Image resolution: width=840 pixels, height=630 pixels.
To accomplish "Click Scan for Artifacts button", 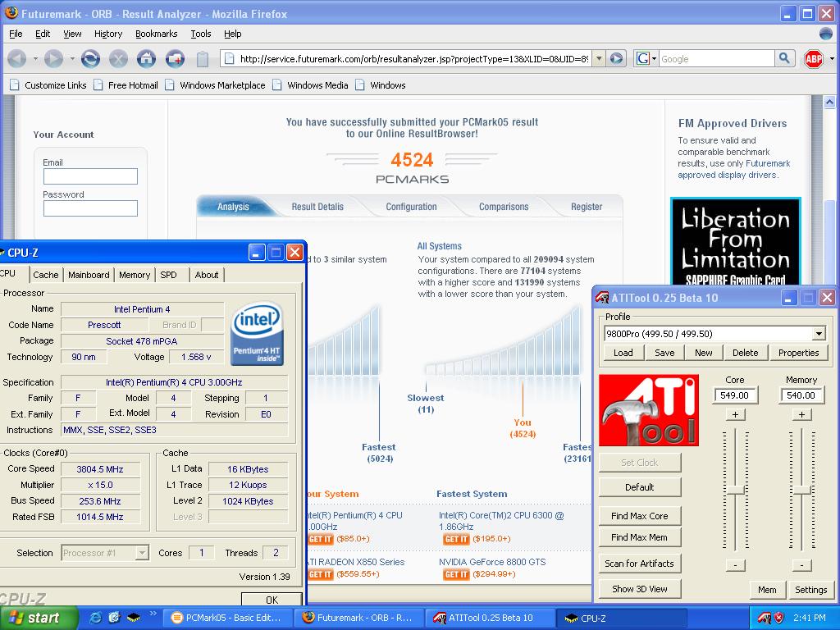I will [640, 564].
